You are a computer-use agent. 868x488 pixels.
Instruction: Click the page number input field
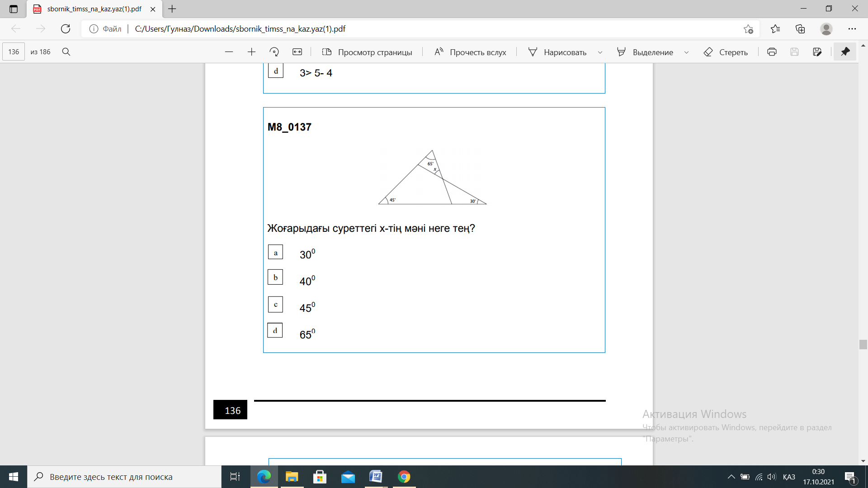point(14,52)
